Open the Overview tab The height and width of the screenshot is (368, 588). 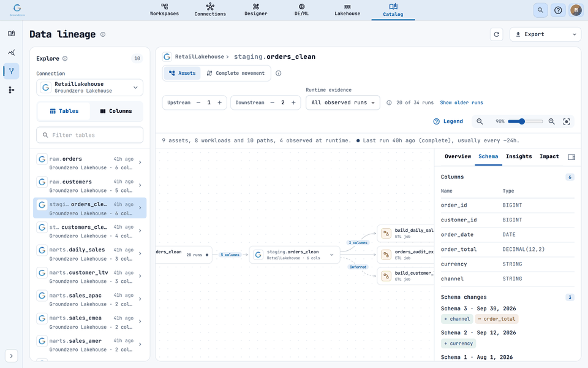point(458,156)
